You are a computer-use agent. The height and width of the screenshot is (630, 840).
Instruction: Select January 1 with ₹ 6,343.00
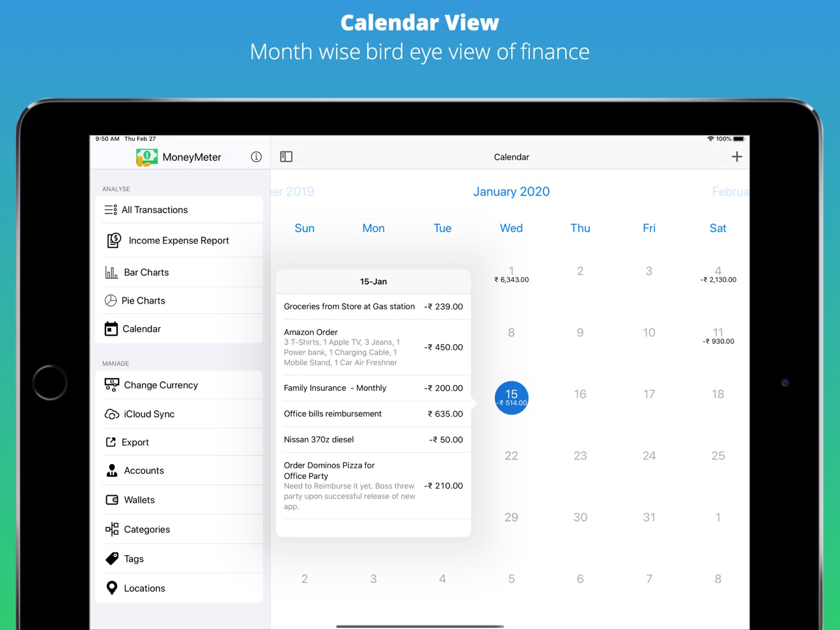click(511, 274)
